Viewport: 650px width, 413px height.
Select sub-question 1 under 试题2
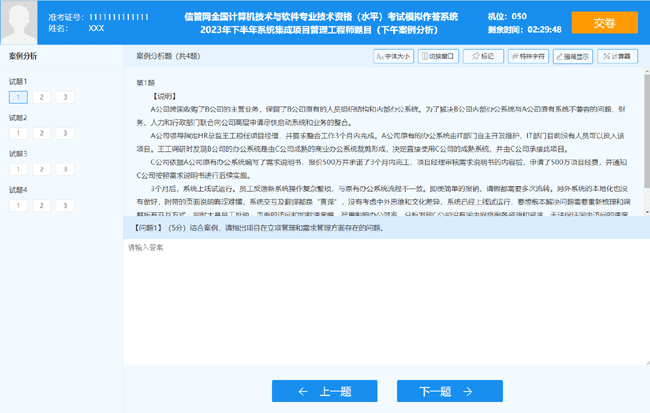click(18, 133)
